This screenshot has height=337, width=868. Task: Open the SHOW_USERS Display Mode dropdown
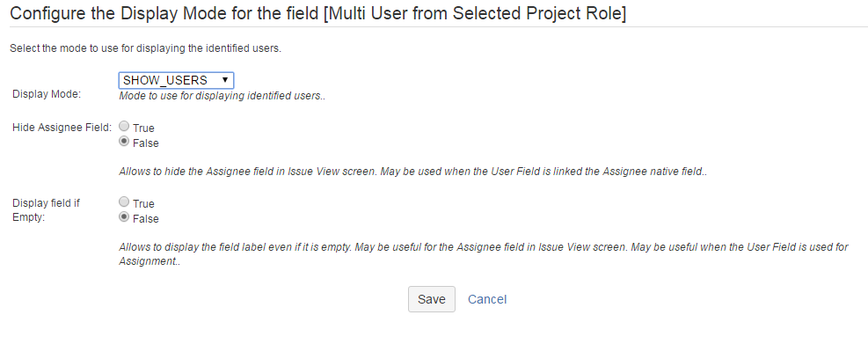click(x=176, y=80)
